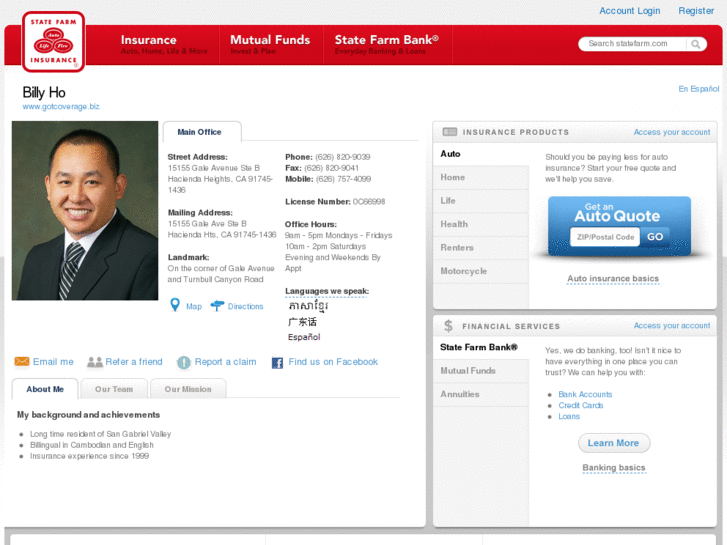Image resolution: width=727 pixels, height=545 pixels.
Task: Click the Account Login link
Action: (x=630, y=11)
